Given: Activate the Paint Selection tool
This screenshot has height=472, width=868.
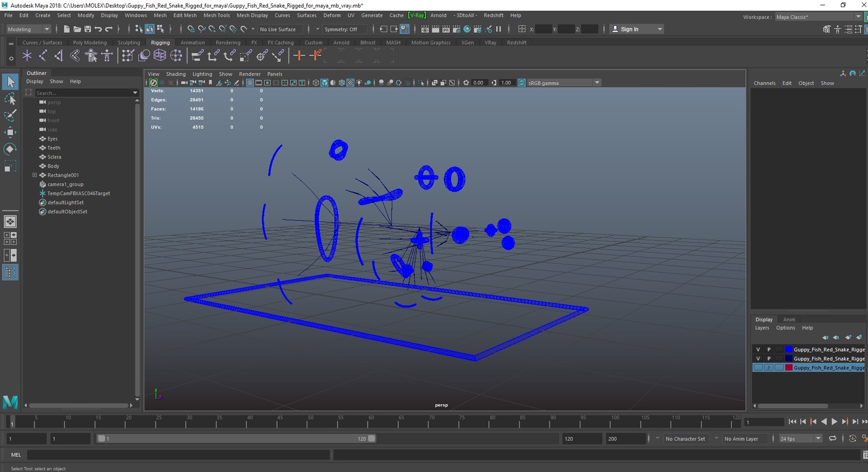Looking at the screenshot, I should point(10,115).
